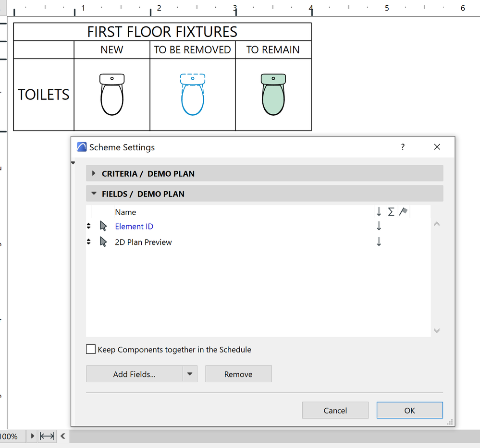Toggle sort order arrow for 2D Plan Preview
This screenshot has height=448, width=480.
point(379,242)
